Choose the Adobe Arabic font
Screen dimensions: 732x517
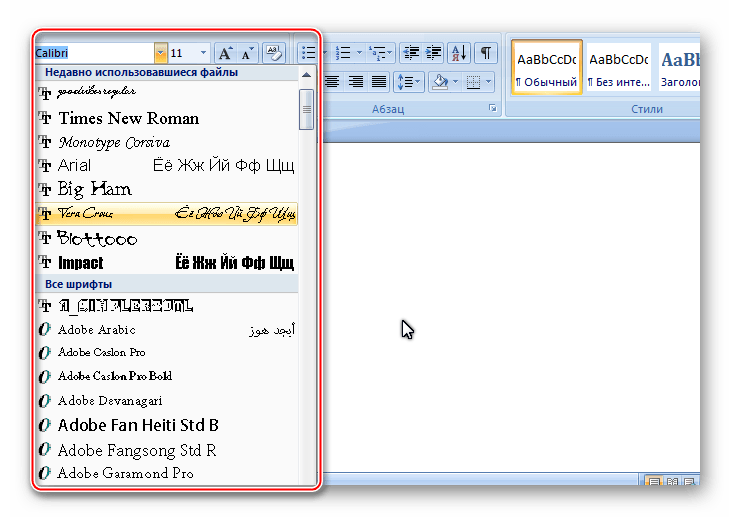click(x=167, y=330)
